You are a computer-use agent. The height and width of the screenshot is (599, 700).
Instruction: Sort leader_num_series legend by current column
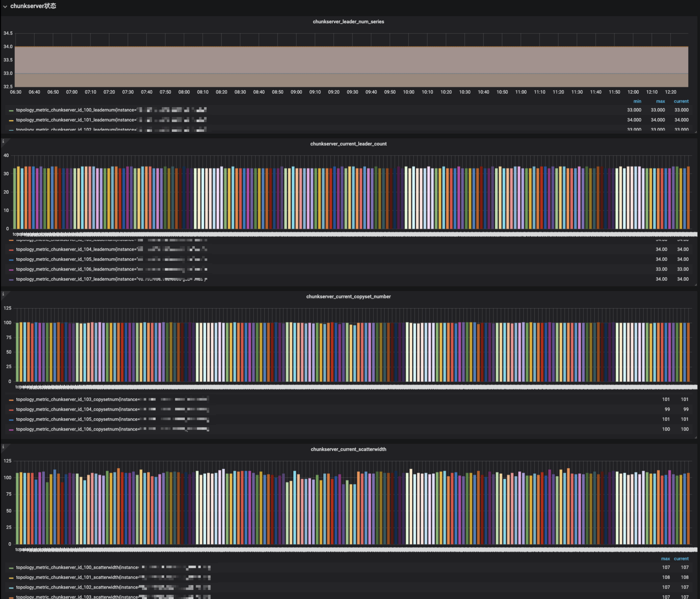[681, 101]
